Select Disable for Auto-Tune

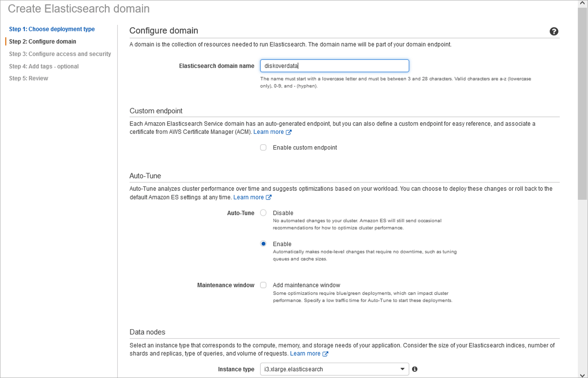point(263,212)
